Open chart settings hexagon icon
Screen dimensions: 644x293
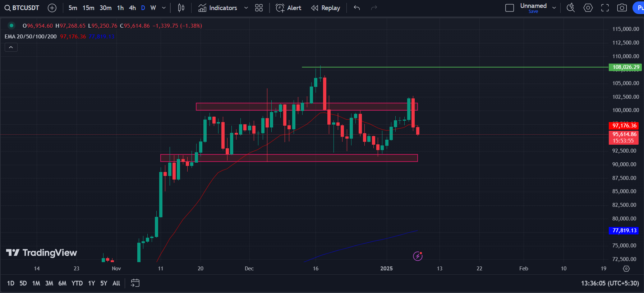(588, 8)
